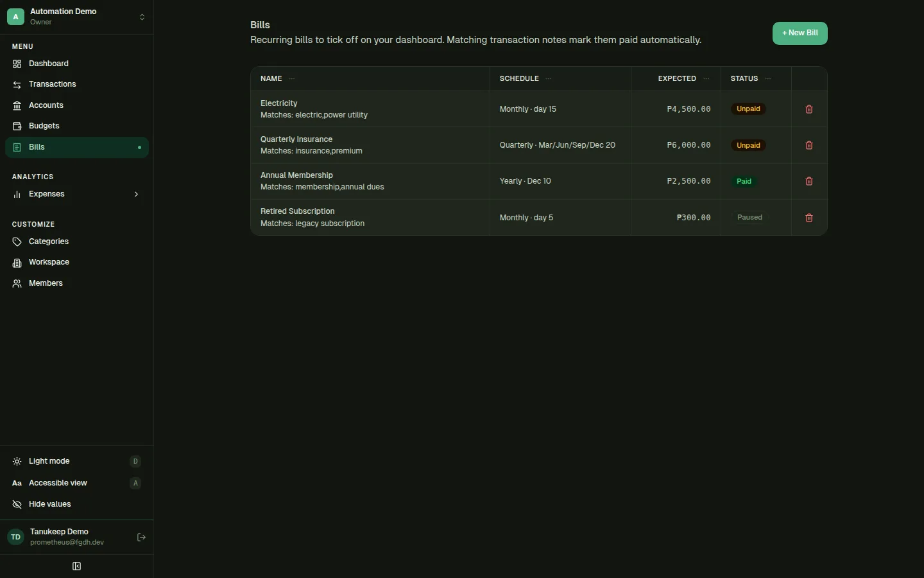The image size is (924, 578).
Task: Create a new bill
Action: tap(800, 33)
